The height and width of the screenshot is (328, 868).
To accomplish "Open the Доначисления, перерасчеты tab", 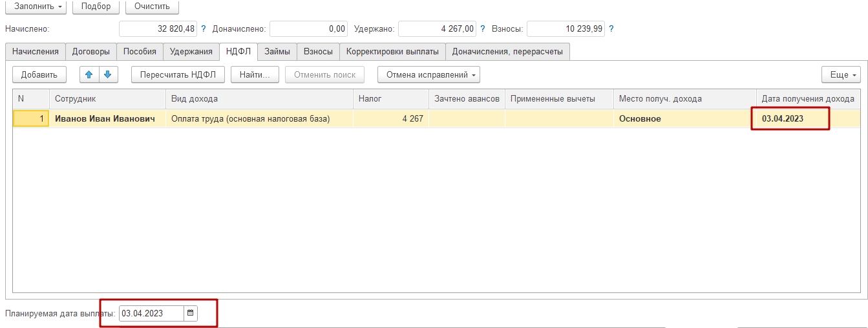I will point(507,52).
